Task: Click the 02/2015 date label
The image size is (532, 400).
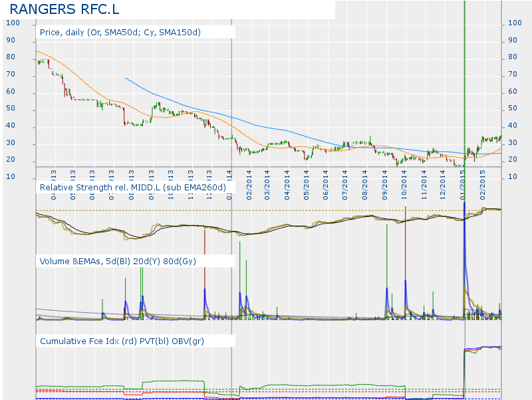Action: (483, 178)
